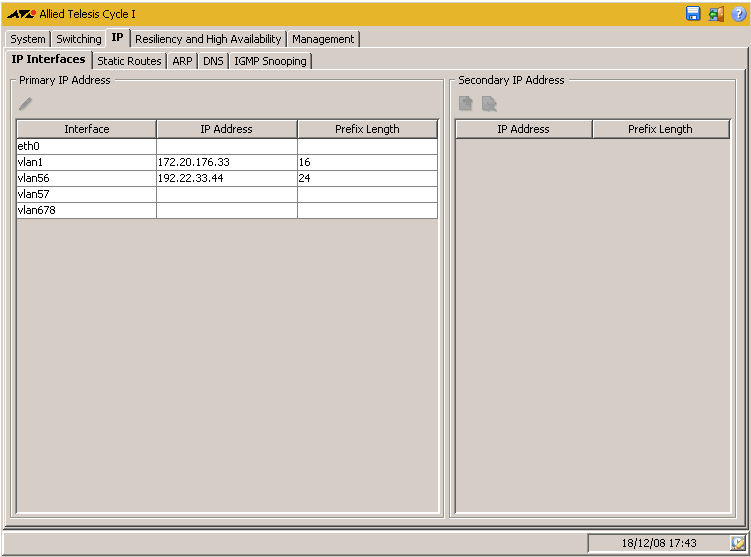
Task: Click the empty IP Address cell for eth0
Action: coord(227,146)
